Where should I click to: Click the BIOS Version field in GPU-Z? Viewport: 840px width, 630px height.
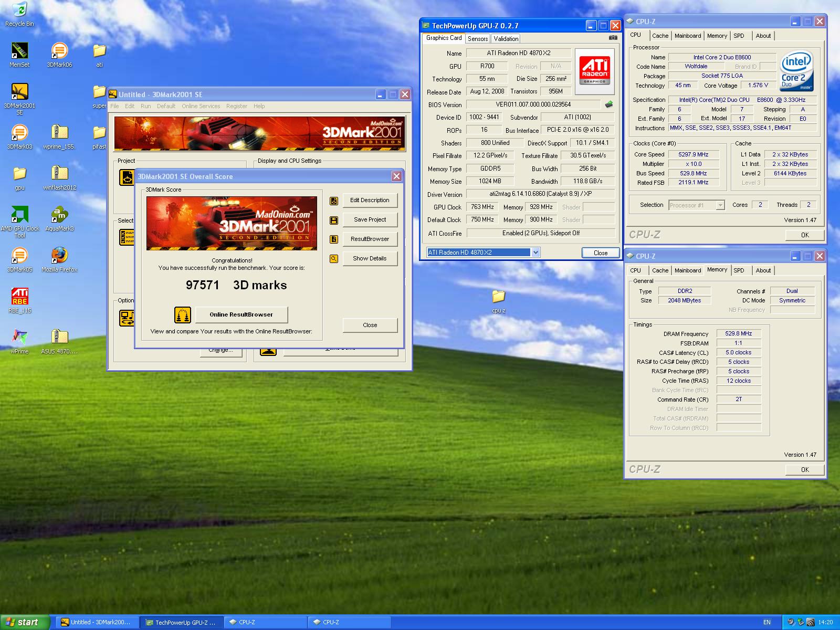[534, 104]
